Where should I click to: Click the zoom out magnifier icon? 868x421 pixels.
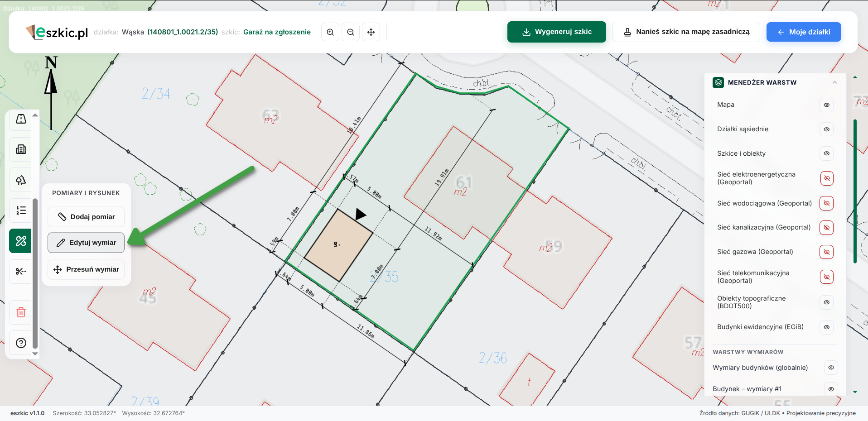[351, 32]
